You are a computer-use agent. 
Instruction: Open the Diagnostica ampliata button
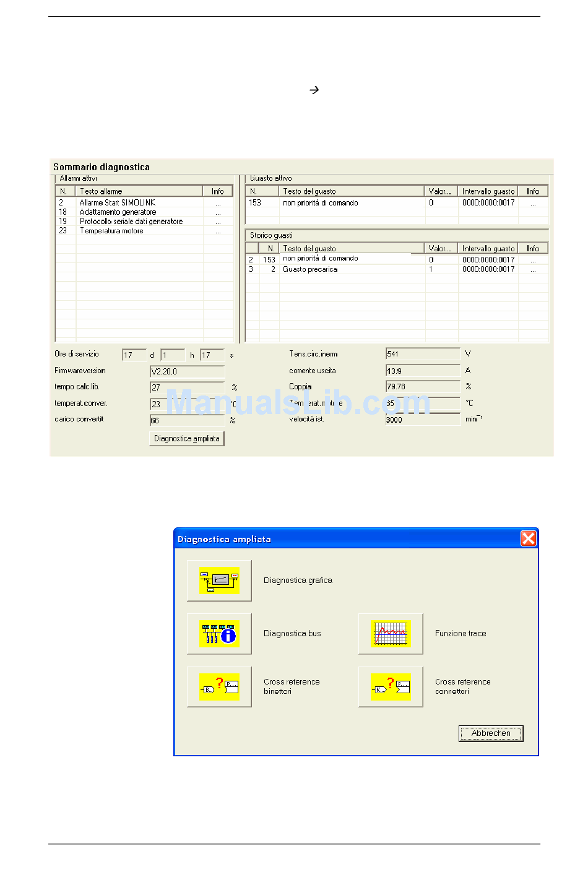[187, 439]
